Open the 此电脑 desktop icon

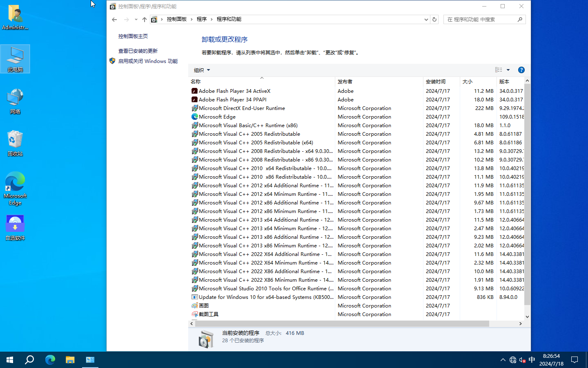15,59
